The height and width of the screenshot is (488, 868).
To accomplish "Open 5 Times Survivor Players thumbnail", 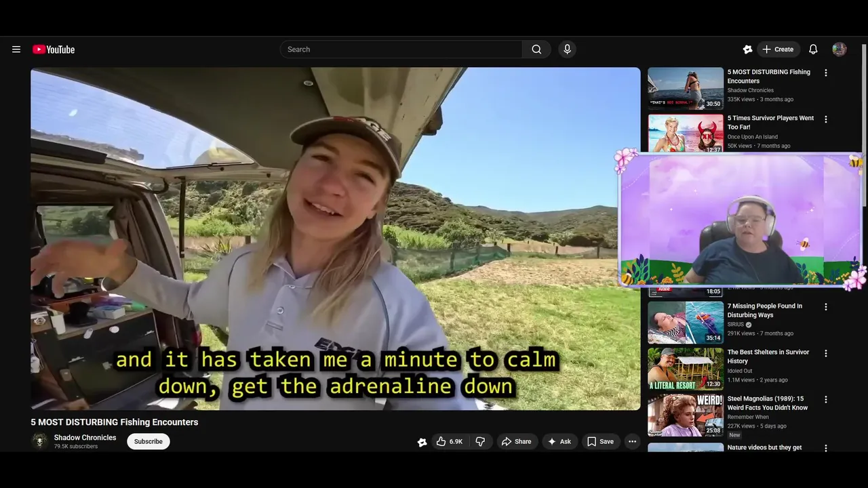I will click(x=686, y=133).
